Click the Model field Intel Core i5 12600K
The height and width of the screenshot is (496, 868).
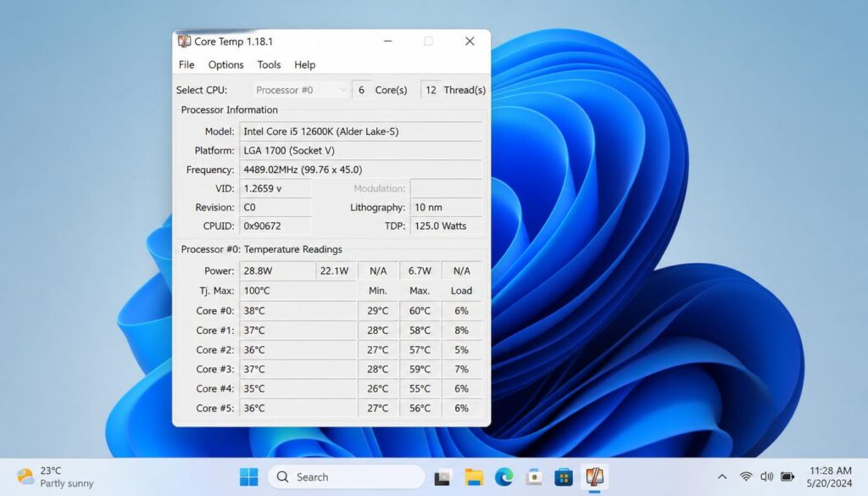(x=360, y=131)
